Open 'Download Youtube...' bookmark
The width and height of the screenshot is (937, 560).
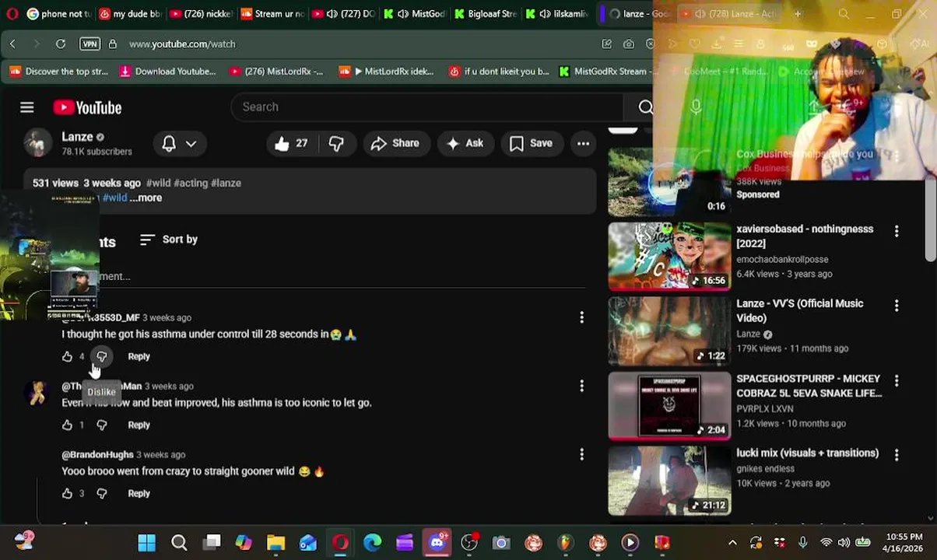coord(168,72)
